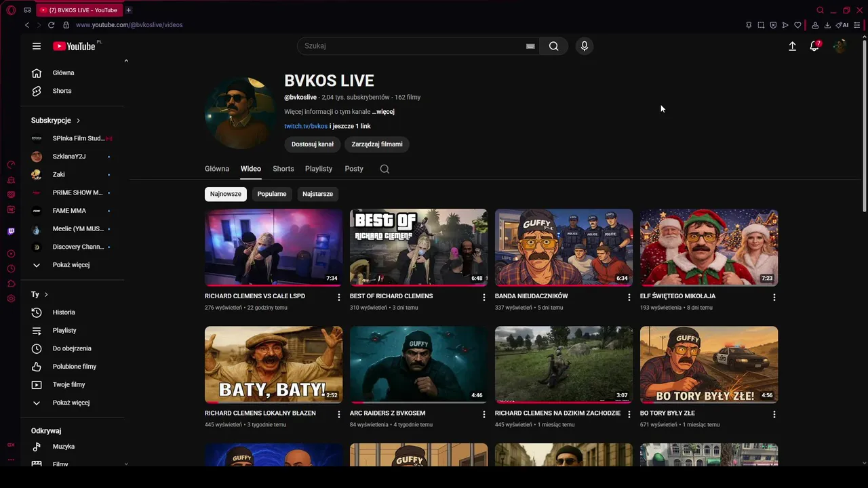Add page to bookmarks with heart icon
Image resolution: width=868 pixels, height=488 pixels.
pyautogui.click(x=797, y=25)
